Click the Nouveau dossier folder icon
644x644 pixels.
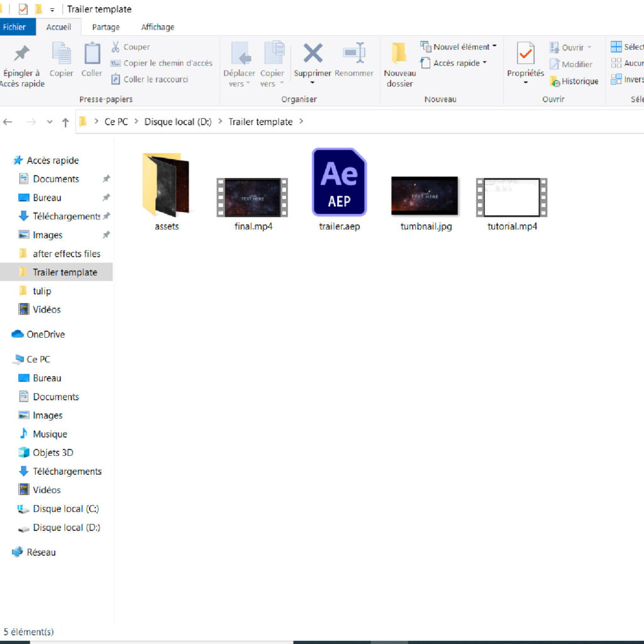click(399, 54)
